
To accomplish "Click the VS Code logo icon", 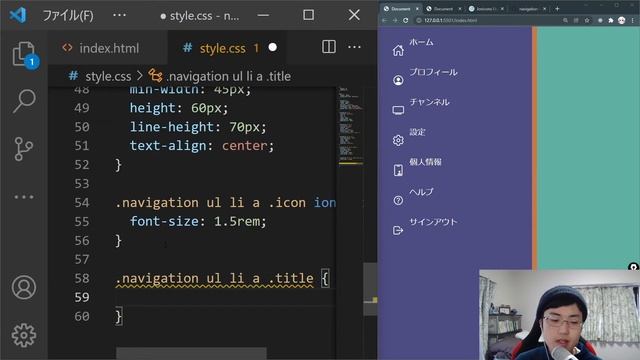I will click(x=18, y=15).
